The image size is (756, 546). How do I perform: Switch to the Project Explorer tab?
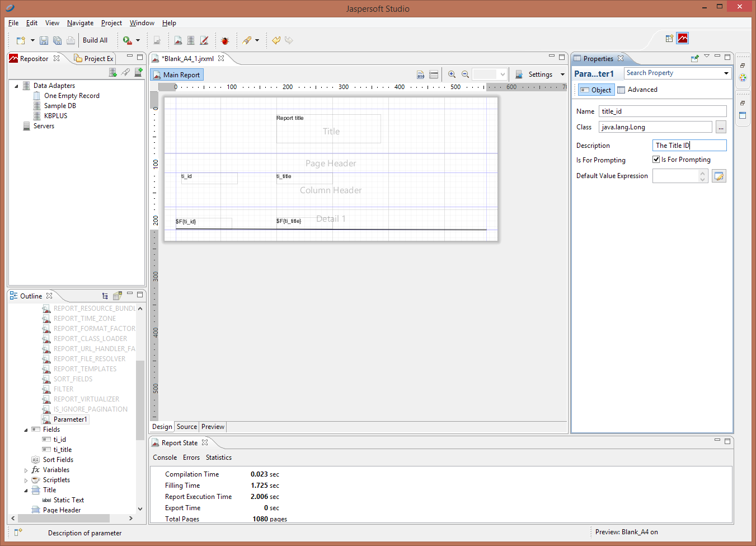94,58
